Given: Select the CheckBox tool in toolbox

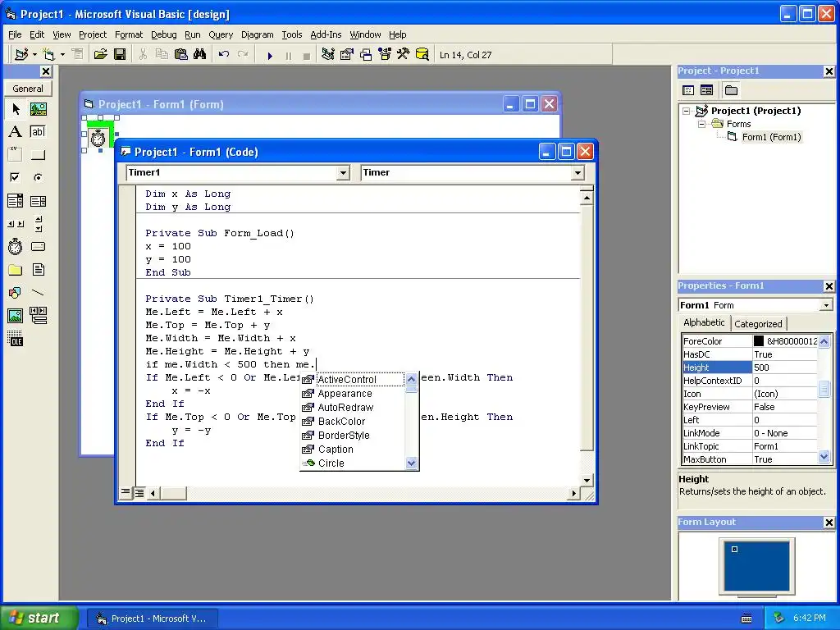Looking at the screenshot, I should click(x=16, y=177).
